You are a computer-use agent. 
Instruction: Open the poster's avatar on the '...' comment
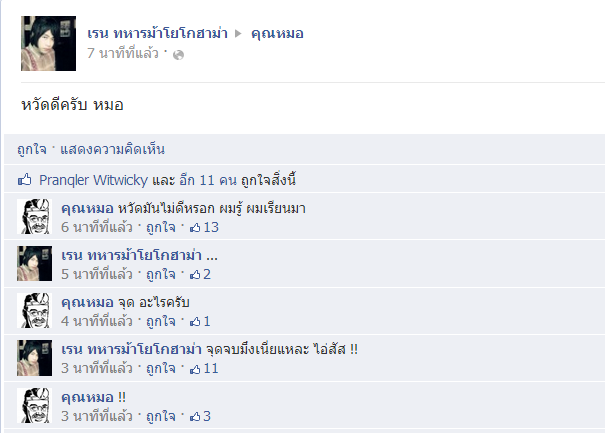coord(34,264)
